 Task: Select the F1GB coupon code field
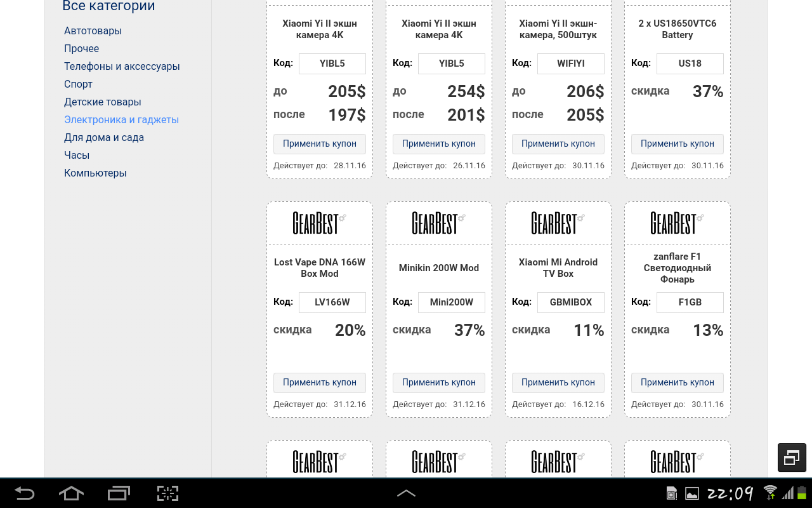coord(690,302)
